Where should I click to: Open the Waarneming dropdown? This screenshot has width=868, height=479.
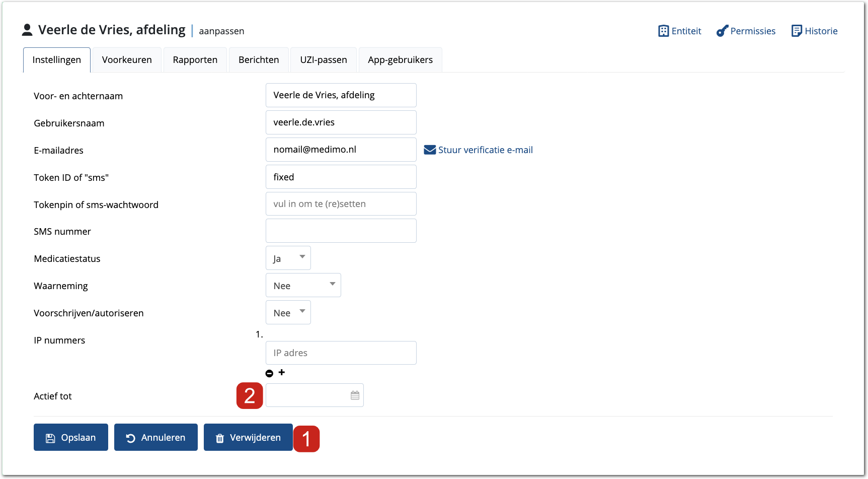pyautogui.click(x=303, y=285)
